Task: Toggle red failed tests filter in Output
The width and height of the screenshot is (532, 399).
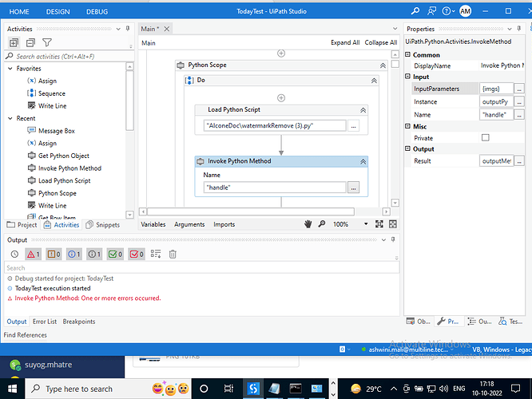Action: (137, 254)
